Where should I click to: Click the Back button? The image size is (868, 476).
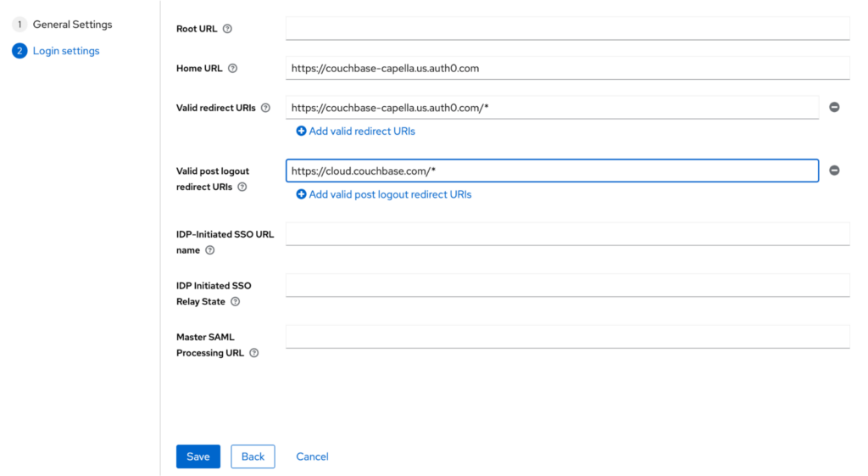253,456
